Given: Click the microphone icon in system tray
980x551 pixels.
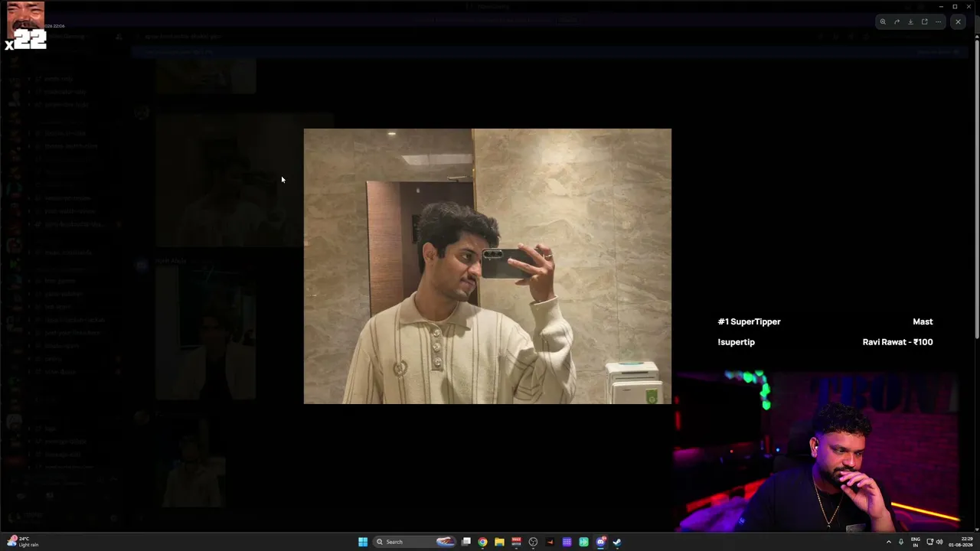Looking at the screenshot, I should coord(901,542).
